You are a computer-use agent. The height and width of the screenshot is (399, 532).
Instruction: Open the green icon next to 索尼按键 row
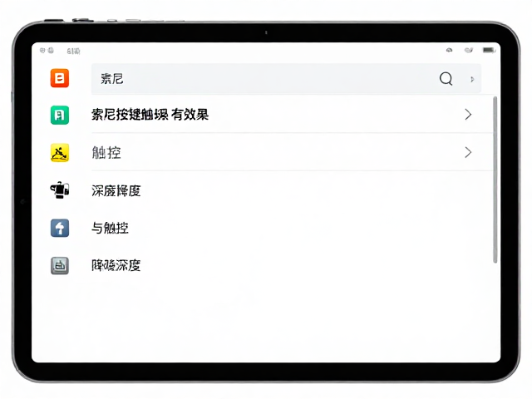[x=60, y=115]
